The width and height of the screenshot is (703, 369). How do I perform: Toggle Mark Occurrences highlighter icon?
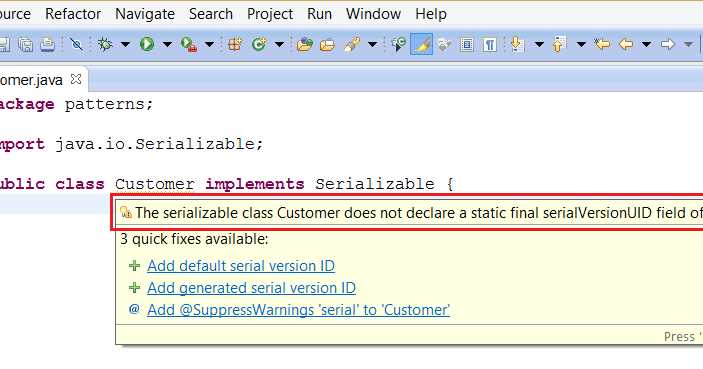[421, 44]
